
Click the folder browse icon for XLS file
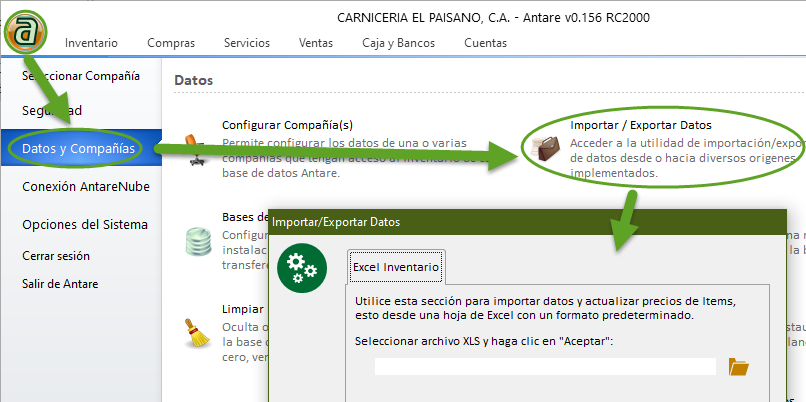[738, 367]
